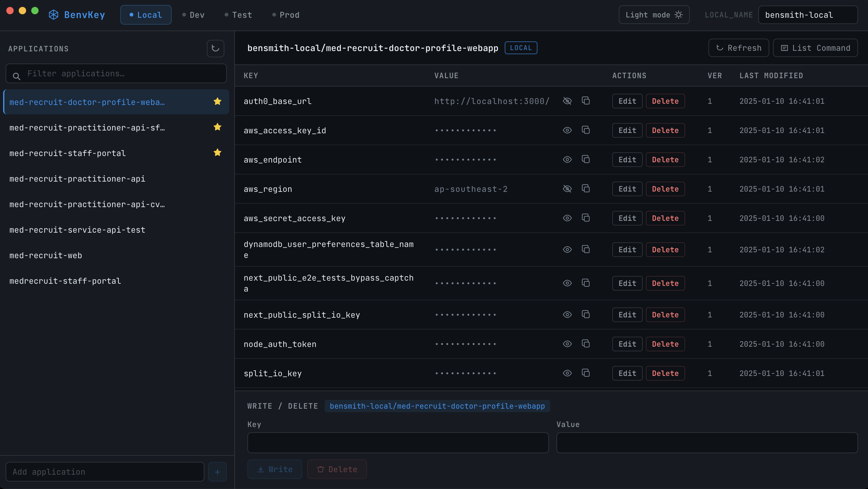This screenshot has height=489, width=868.
Task: Edit the node_auth_token key
Action: [627, 344]
